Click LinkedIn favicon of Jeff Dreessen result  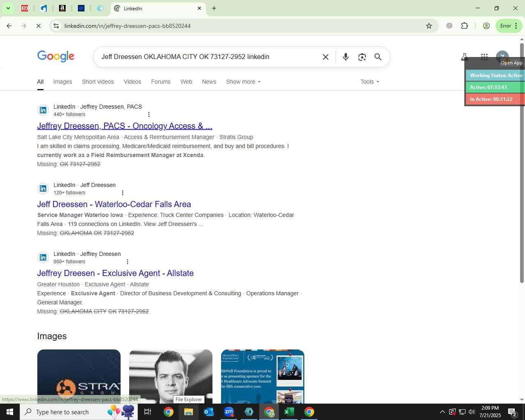pos(43,189)
